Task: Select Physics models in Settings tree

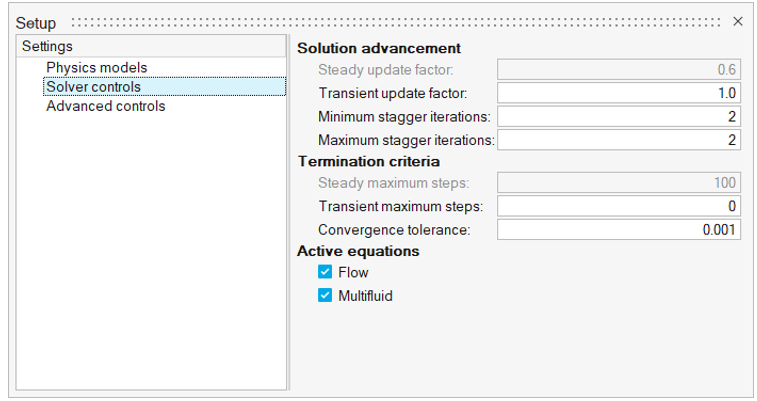Action: click(x=96, y=68)
